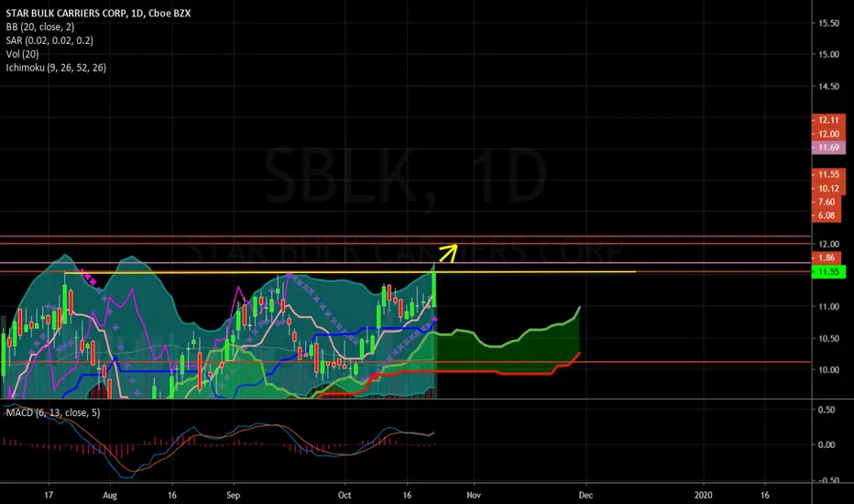854x504 pixels.
Task: Select the MACD (6, 13, close, 5) legend
Action: 53,412
